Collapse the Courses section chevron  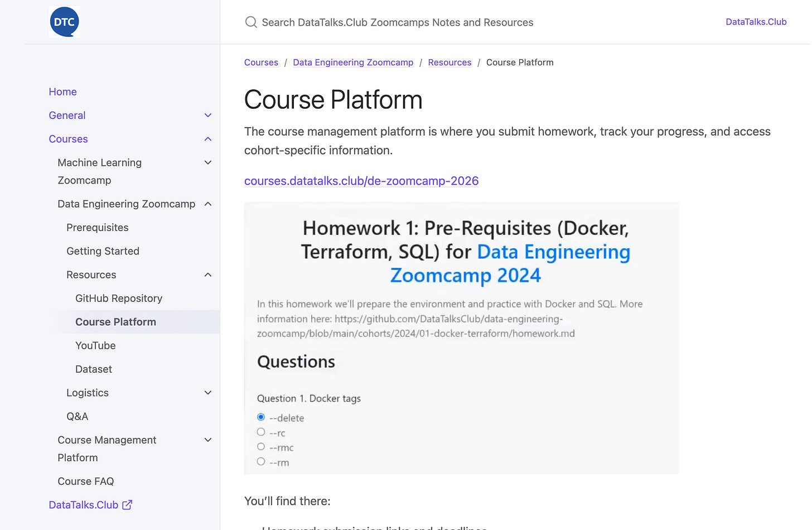click(208, 139)
